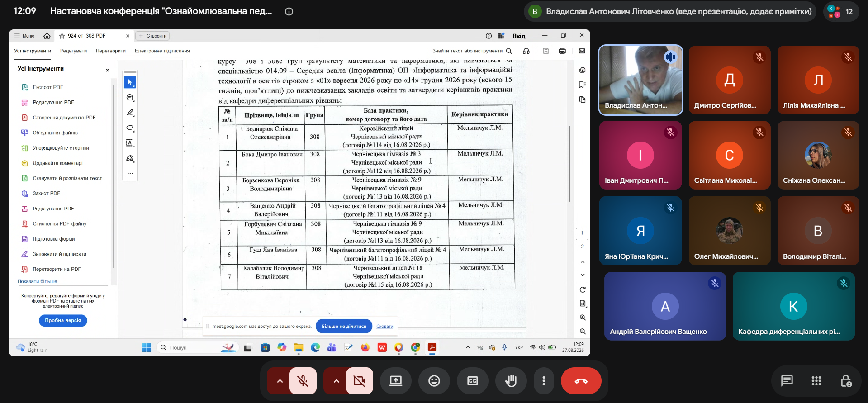Turn on the microphone in Meet
Screen dimensions: 868x403
pyautogui.click(x=303, y=381)
